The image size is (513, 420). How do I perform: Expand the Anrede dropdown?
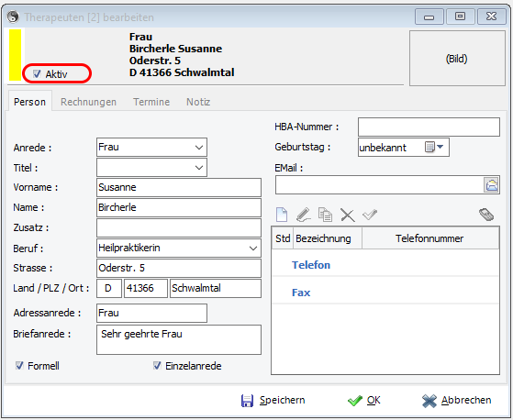199,148
